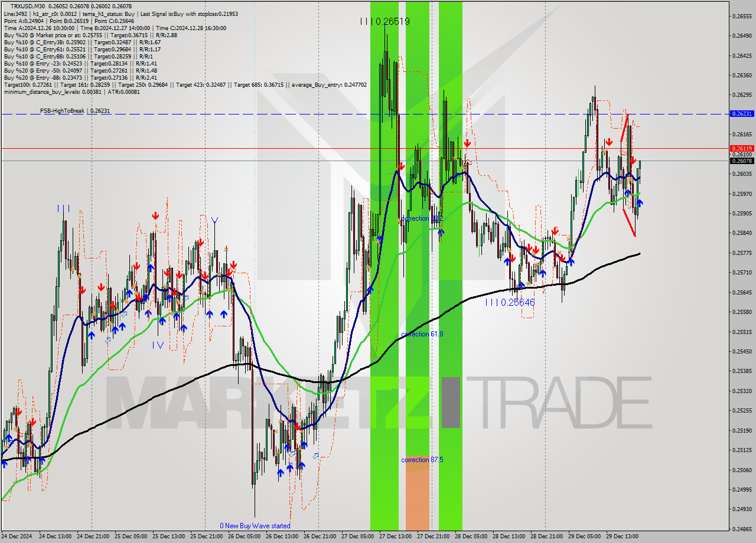Screen dimensions: 756x543
Task: Click the Target100: 0.27261 targets line
Action: (x=185, y=85)
